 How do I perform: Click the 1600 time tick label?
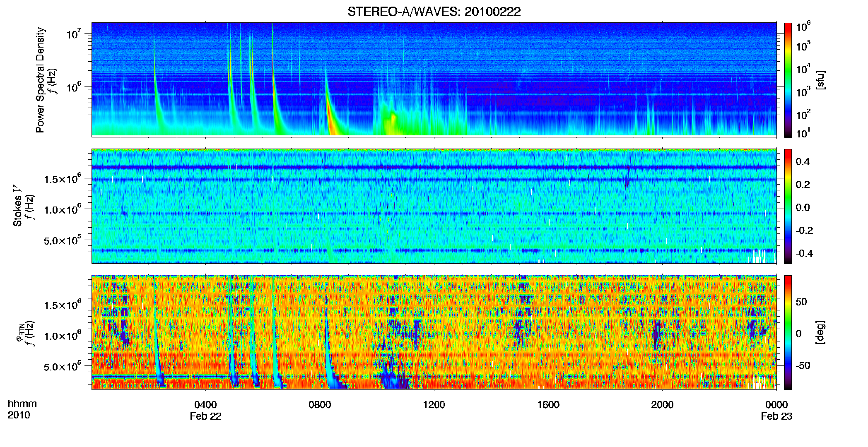548,405
